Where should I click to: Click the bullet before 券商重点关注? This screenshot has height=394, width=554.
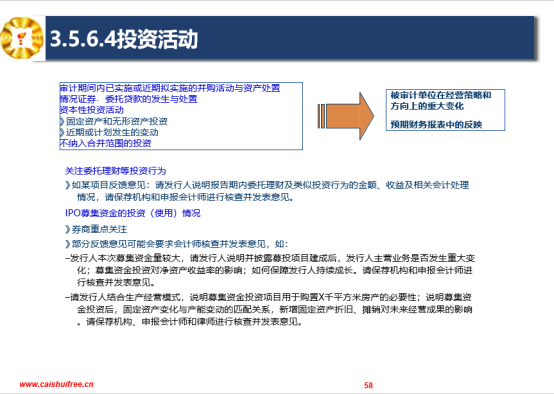(68, 229)
